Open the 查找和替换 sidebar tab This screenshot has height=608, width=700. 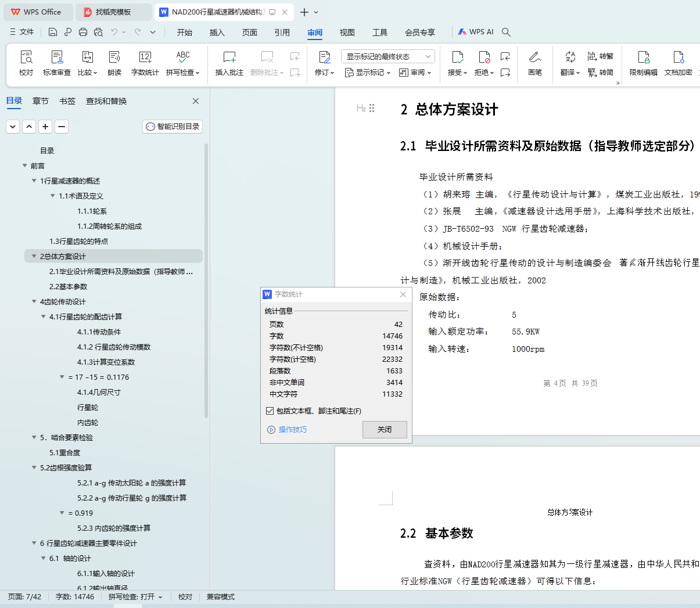coord(106,101)
